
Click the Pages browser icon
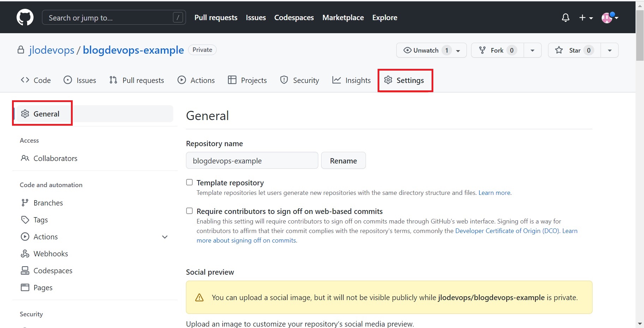click(25, 287)
